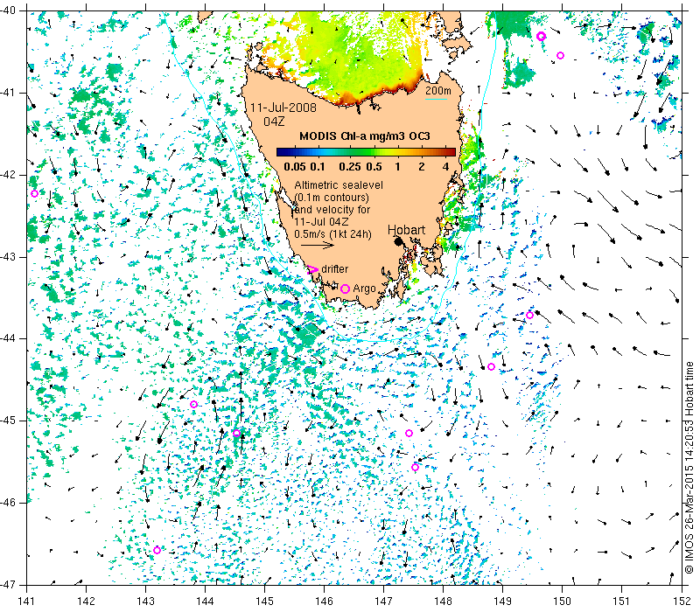Click the cyan line sample under '200m'
700x612 pixels.
(x=436, y=99)
